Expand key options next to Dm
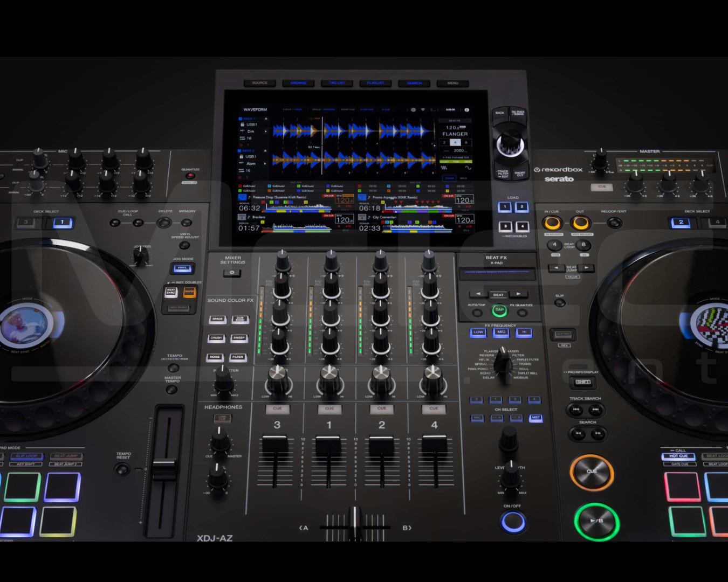The image size is (728, 582). point(265,131)
